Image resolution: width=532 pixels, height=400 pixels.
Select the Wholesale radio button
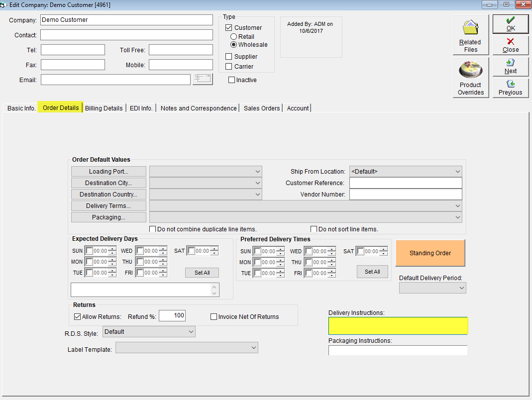click(x=233, y=45)
